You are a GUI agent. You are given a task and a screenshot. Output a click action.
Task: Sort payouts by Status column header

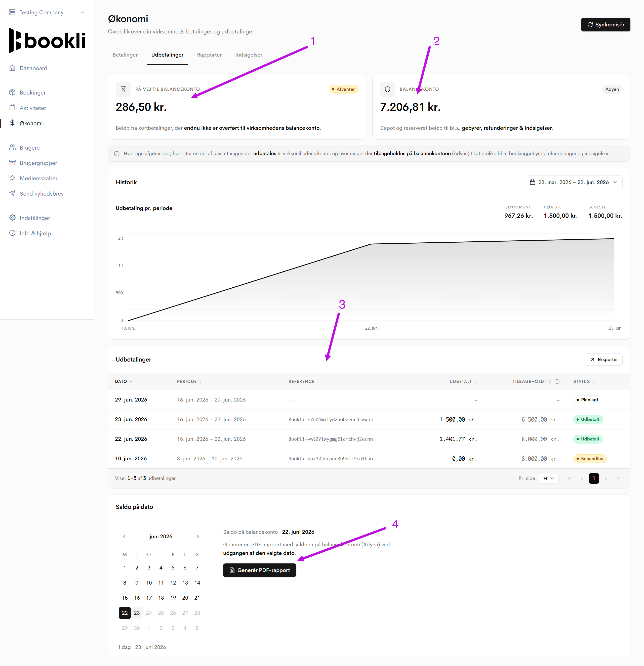584,381
